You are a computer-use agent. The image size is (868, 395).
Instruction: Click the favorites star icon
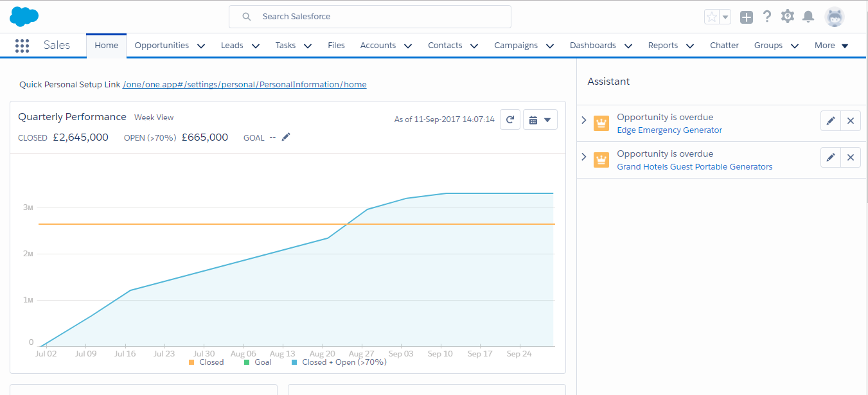(712, 17)
